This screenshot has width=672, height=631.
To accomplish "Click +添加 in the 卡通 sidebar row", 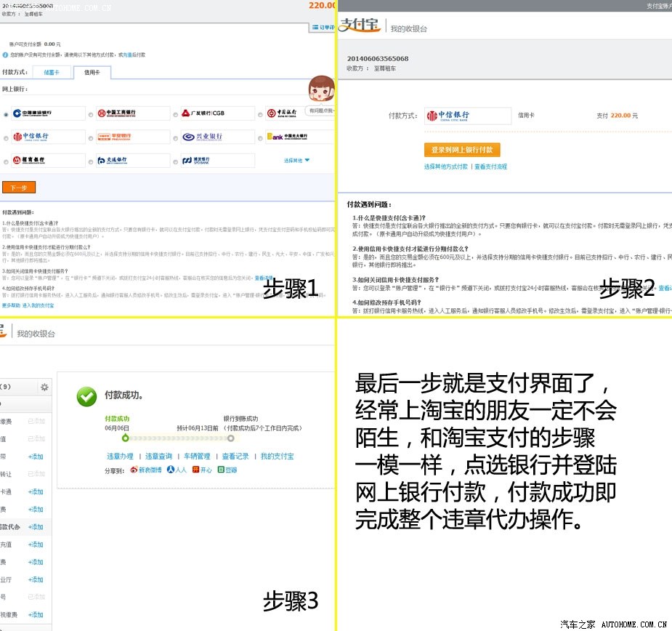I will point(36,491).
